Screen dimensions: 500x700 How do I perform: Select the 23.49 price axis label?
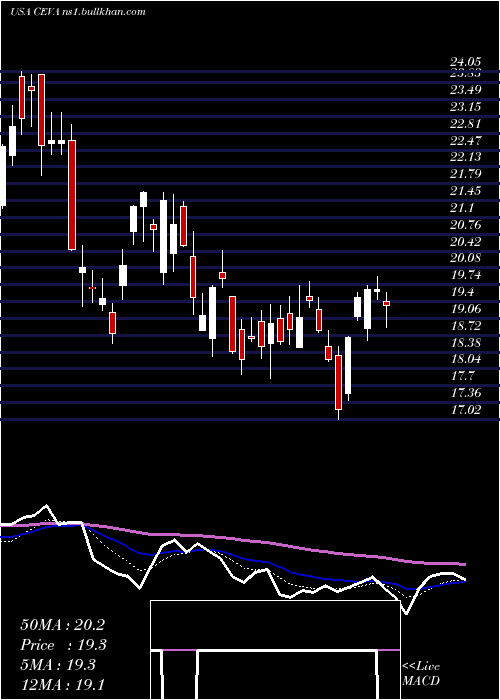[x=465, y=90]
